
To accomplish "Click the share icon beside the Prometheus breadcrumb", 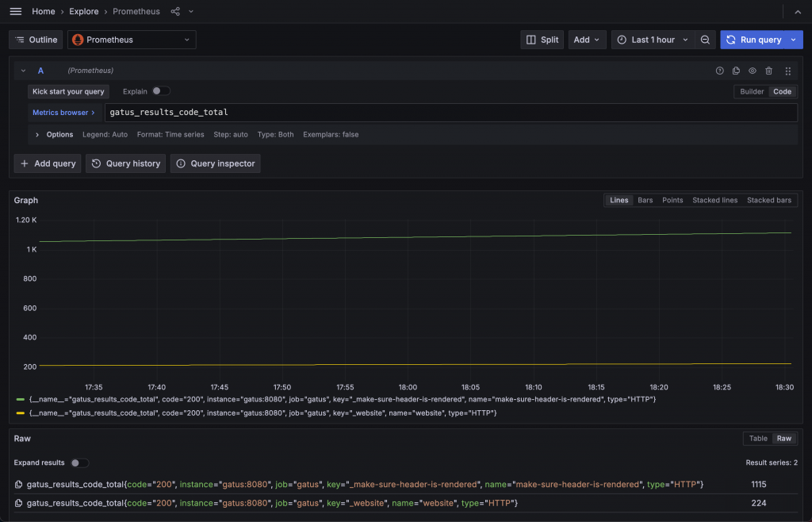I will [x=175, y=12].
